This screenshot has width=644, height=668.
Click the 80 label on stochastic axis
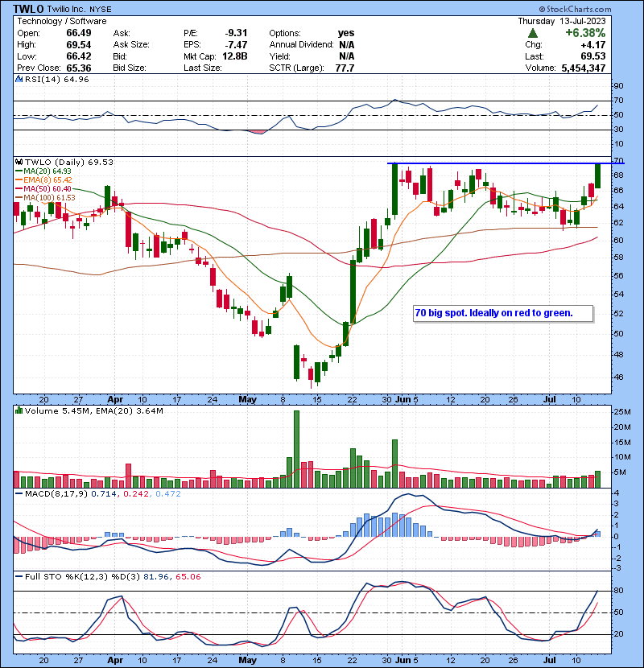(x=618, y=591)
